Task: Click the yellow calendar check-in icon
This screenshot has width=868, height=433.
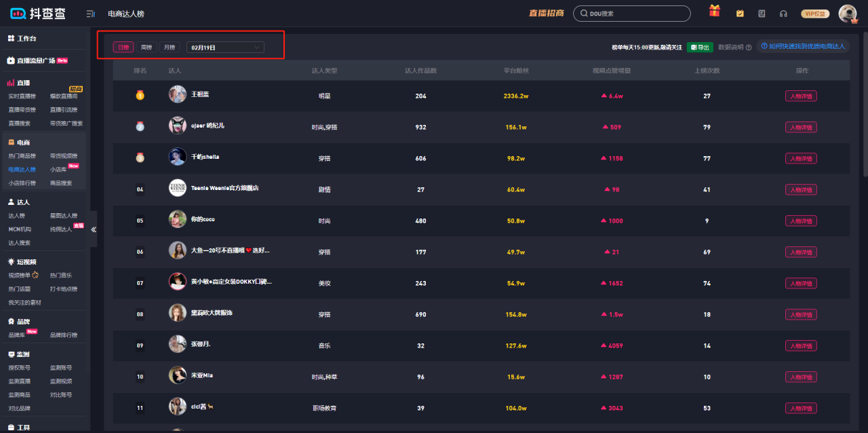Action: pyautogui.click(x=740, y=14)
